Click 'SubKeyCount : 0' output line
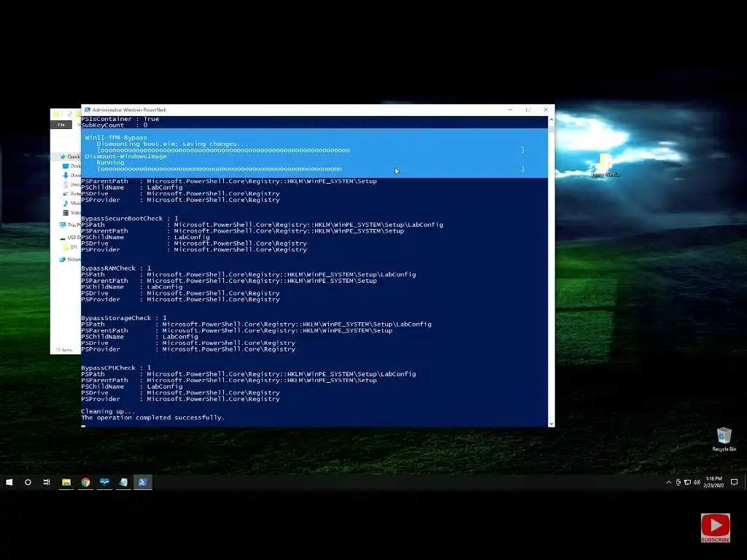 point(115,125)
